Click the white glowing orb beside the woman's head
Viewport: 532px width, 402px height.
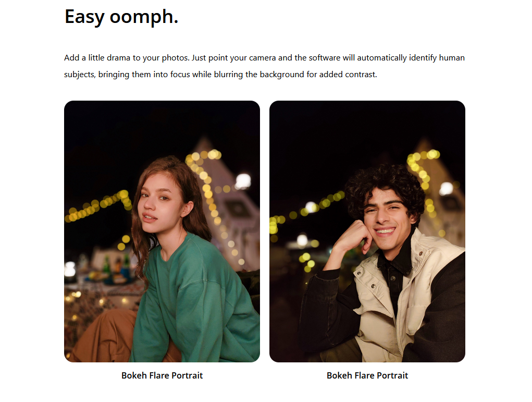[x=243, y=181]
